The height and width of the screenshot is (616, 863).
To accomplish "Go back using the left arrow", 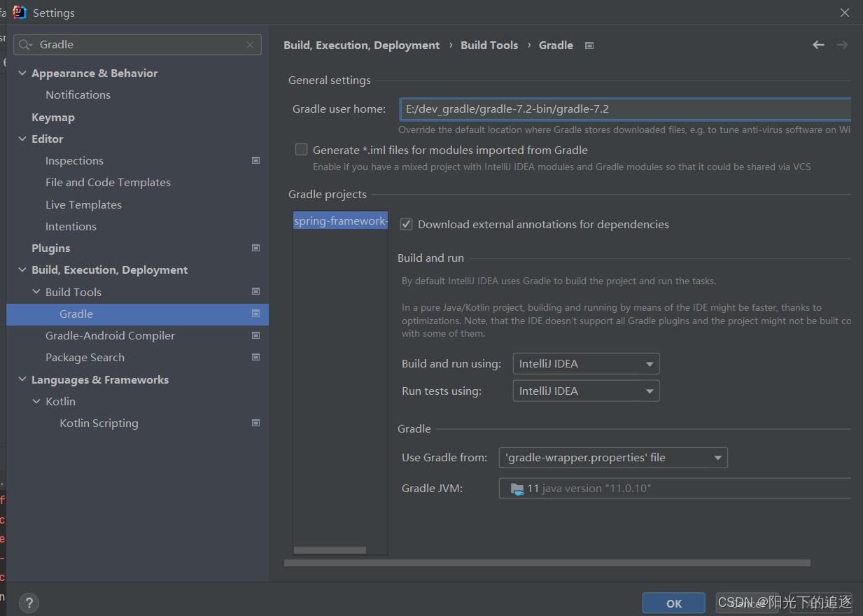I will coord(818,45).
